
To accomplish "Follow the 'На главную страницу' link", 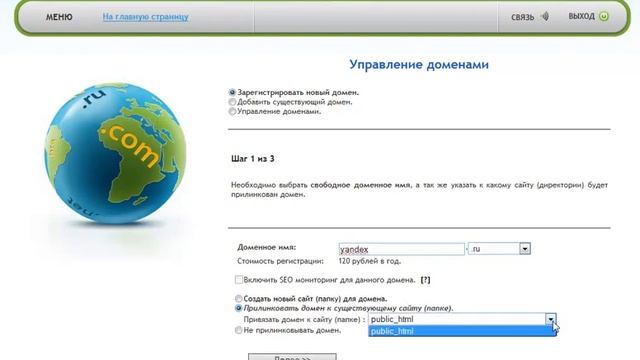I will (145, 17).
